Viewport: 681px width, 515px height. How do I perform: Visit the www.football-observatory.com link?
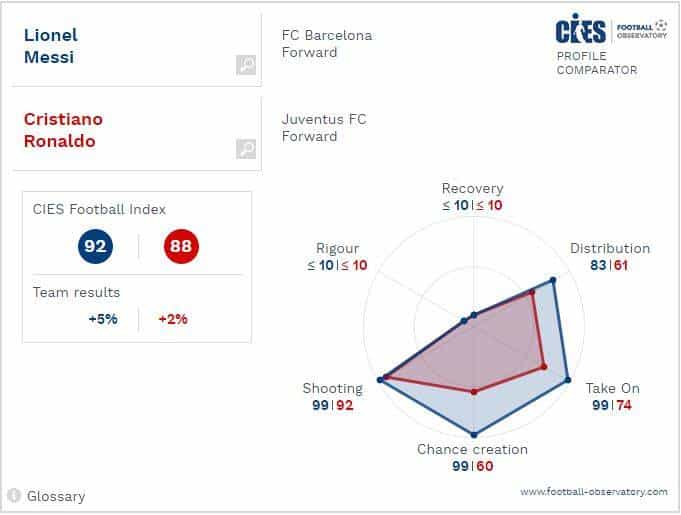[x=593, y=492]
